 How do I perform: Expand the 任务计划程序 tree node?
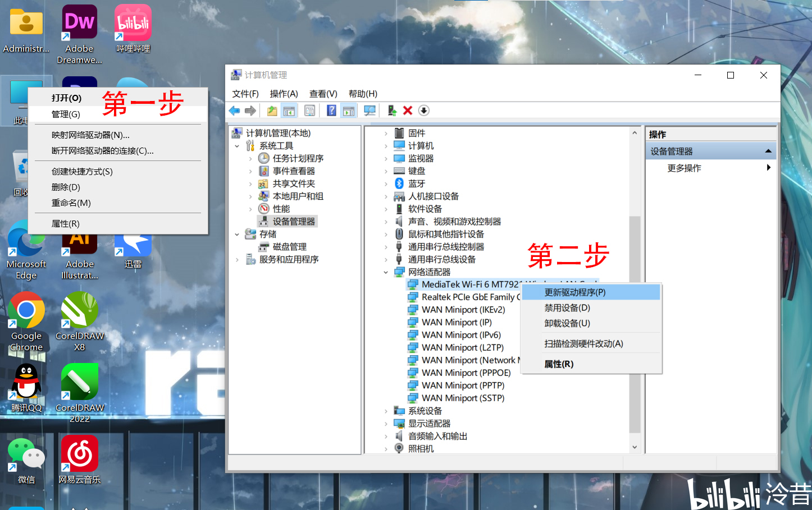[x=250, y=159]
